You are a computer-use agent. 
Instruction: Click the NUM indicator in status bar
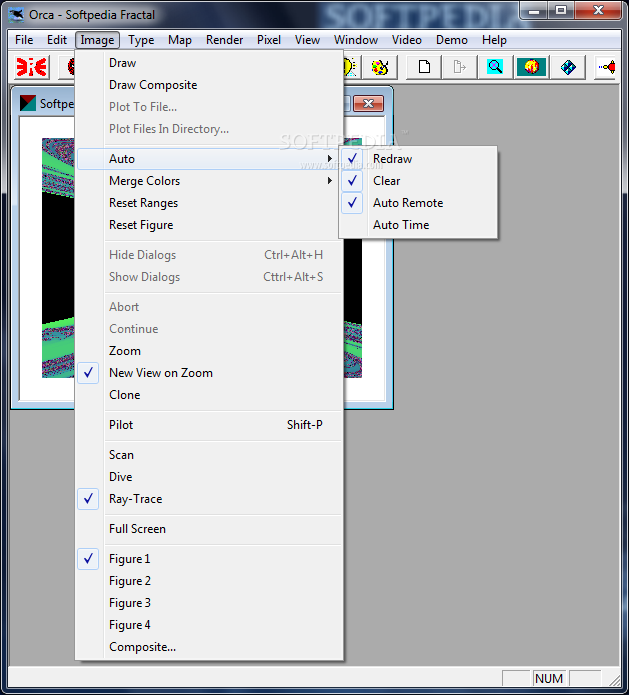pos(549,679)
